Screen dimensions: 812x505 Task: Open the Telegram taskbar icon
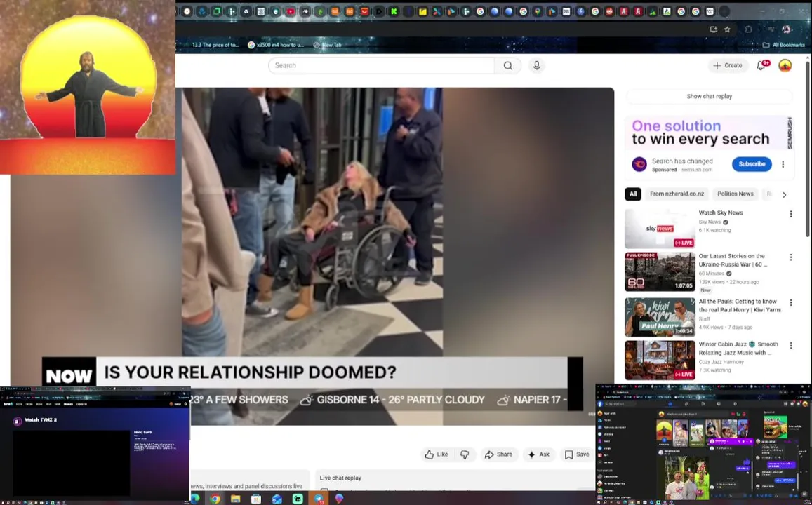click(x=318, y=499)
